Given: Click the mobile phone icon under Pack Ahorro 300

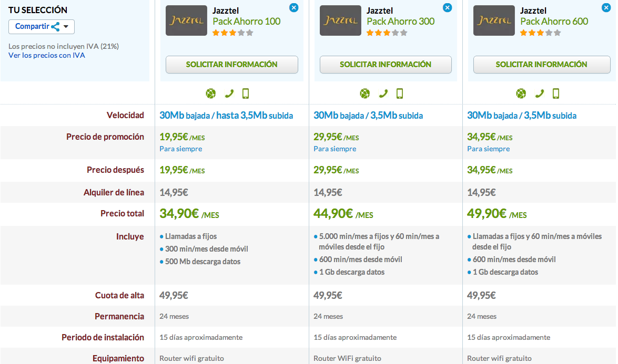Looking at the screenshot, I should pyautogui.click(x=400, y=93).
